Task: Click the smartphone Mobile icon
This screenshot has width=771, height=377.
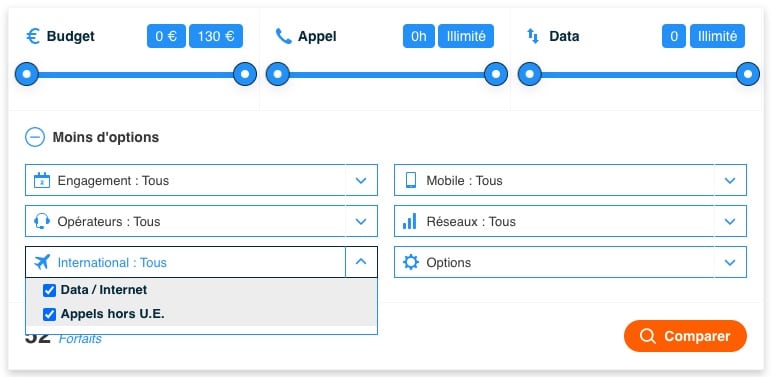Action: (x=411, y=180)
